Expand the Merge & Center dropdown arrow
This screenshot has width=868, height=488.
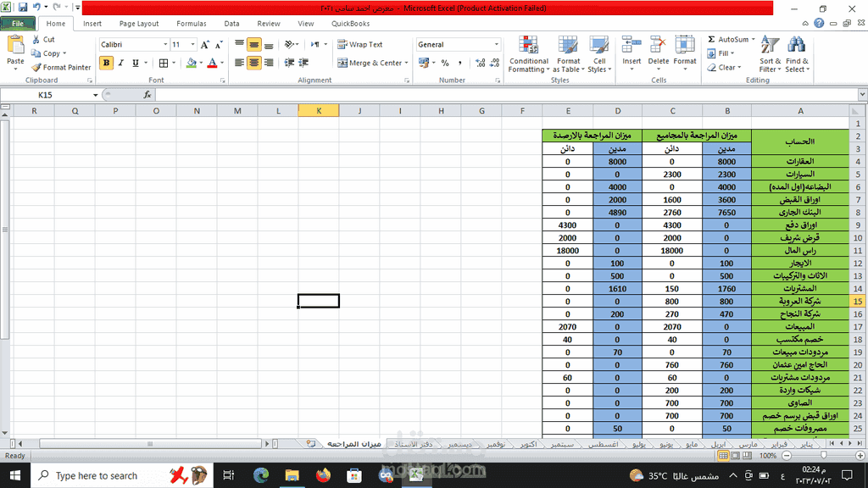coord(406,63)
